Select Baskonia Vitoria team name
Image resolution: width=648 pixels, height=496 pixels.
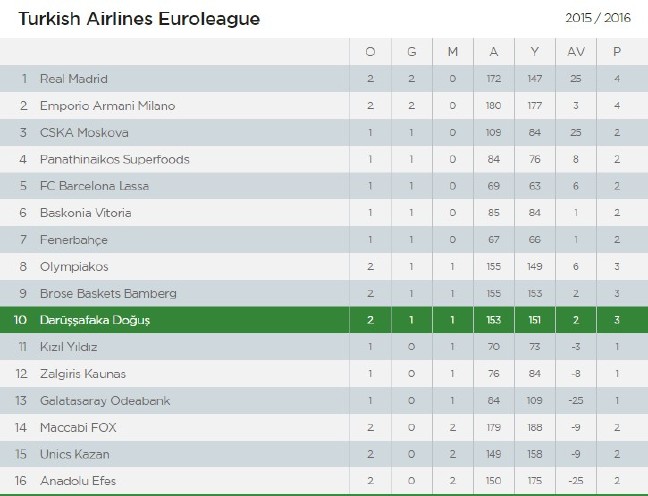(x=85, y=213)
